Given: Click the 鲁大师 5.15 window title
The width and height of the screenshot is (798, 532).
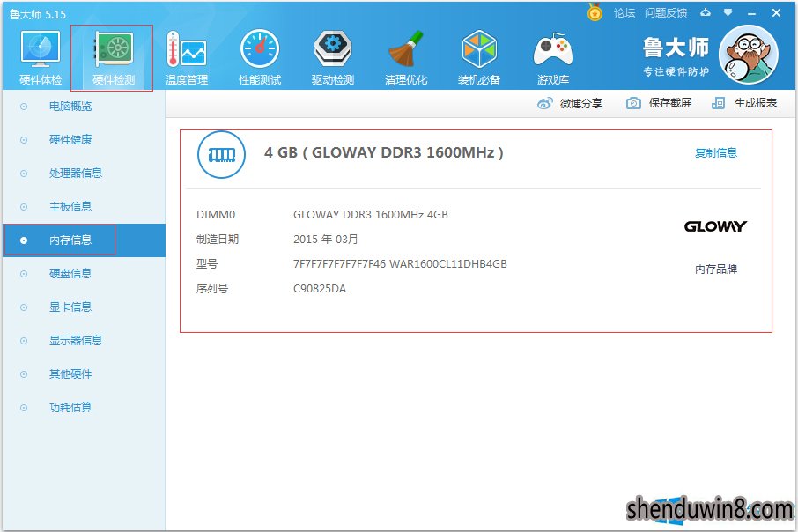Looking at the screenshot, I should coord(38,14).
